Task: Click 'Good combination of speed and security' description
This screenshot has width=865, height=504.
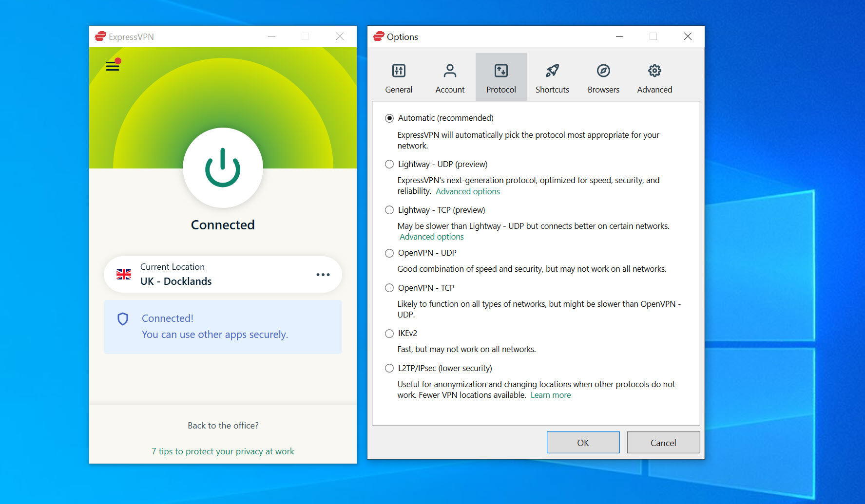Action: [x=532, y=269]
